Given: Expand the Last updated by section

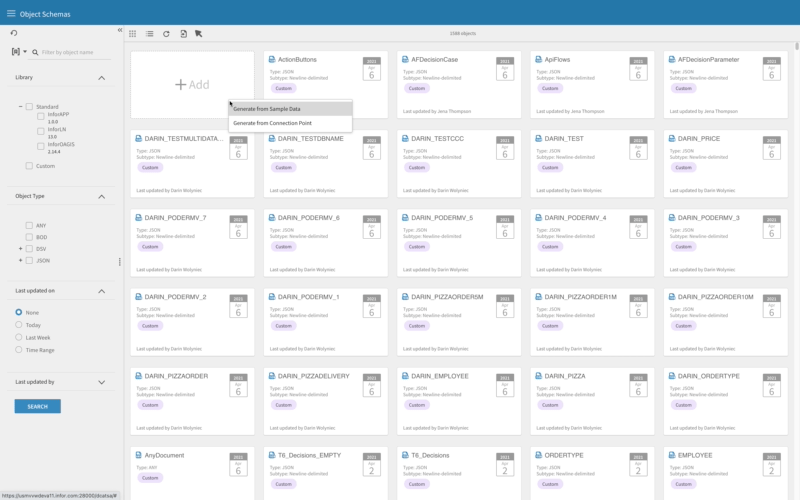Looking at the screenshot, I should point(101,382).
